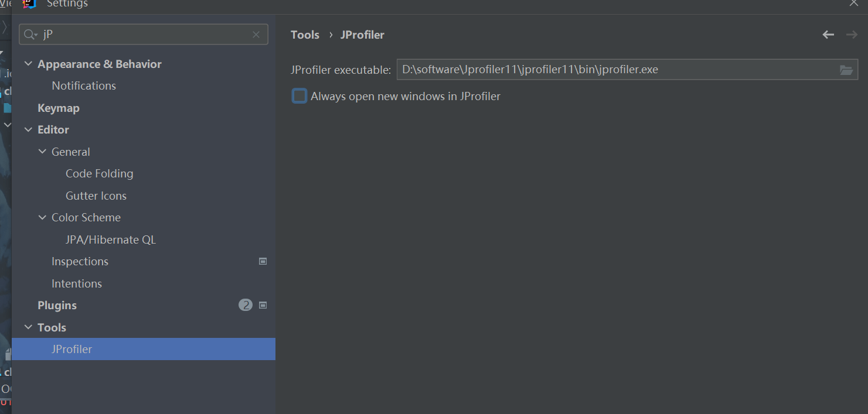This screenshot has height=414, width=868.
Task: Open the Intentions settings page
Action: pyautogui.click(x=77, y=284)
